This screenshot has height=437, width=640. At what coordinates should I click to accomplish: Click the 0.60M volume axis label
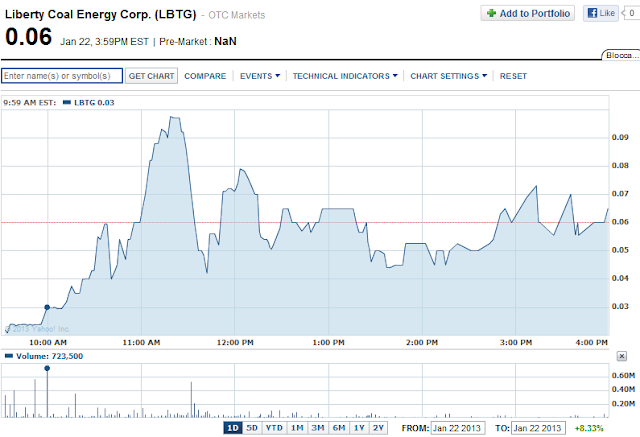coord(623,375)
